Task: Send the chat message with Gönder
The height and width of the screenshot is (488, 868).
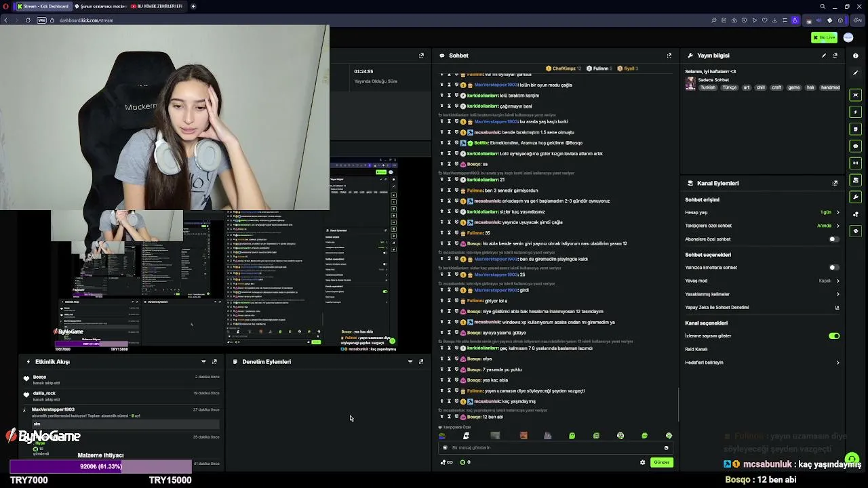Action: [x=661, y=462]
